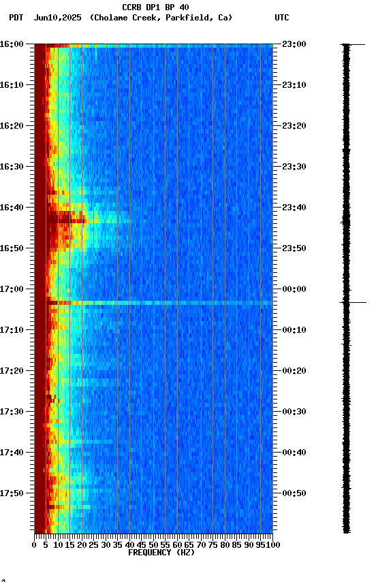Select the title text 'CCRB DP1 BP 40'

point(155,7)
